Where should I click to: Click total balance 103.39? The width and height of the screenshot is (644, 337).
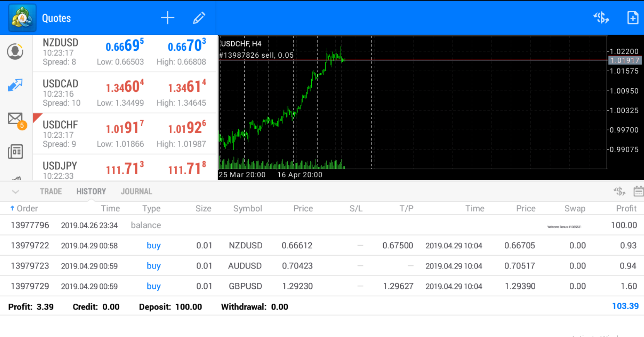click(625, 306)
